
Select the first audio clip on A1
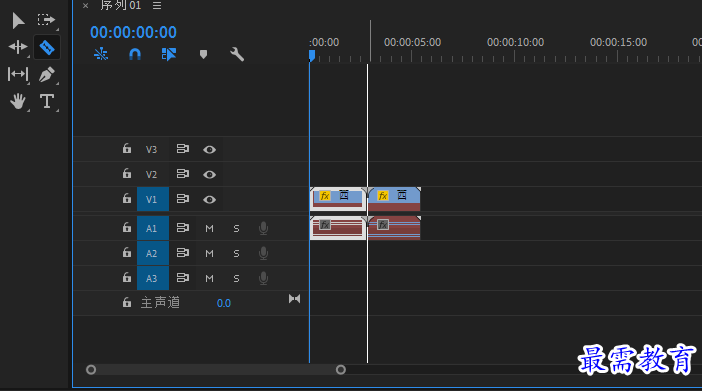pyautogui.click(x=338, y=228)
